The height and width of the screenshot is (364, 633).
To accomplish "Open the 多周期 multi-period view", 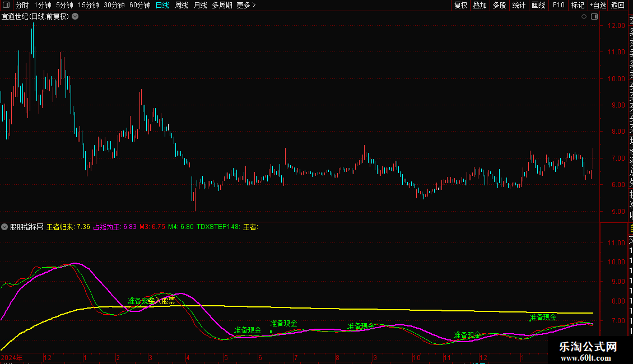I will pos(222,5).
